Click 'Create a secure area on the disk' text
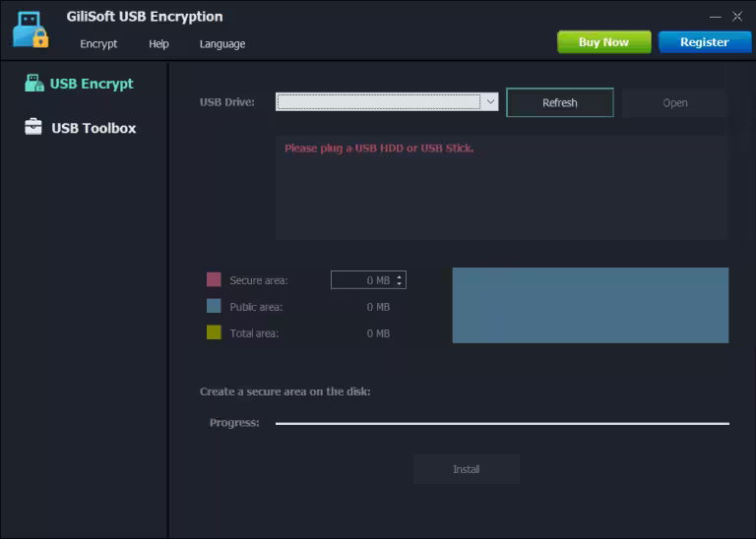The image size is (756, 539). point(284,391)
